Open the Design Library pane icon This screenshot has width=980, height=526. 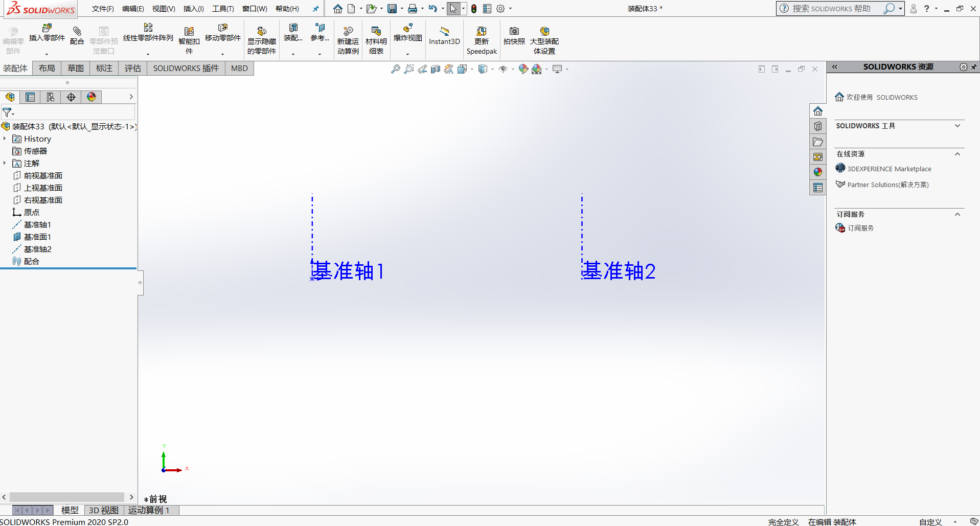click(x=818, y=126)
